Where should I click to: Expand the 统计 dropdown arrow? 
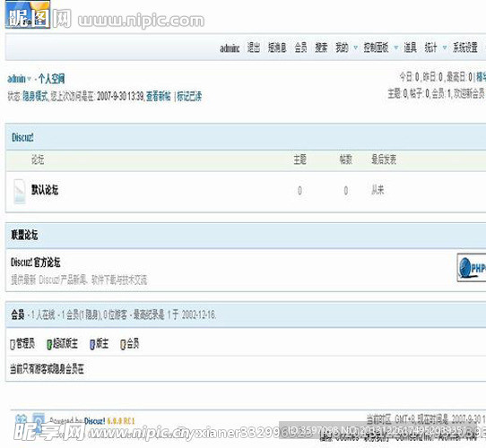tap(445, 47)
